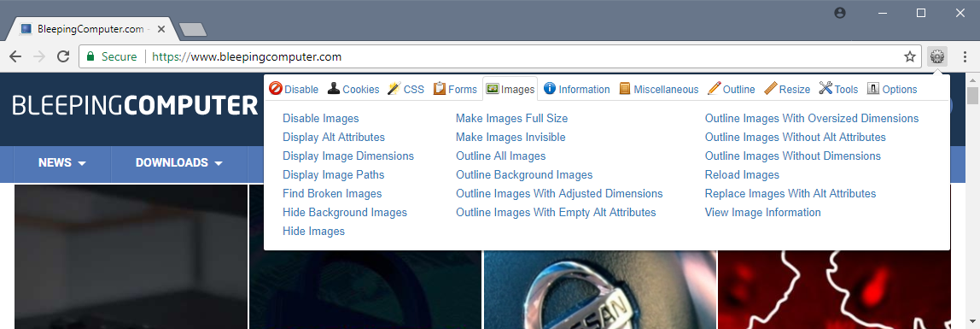Open the Options tab

[x=892, y=90]
